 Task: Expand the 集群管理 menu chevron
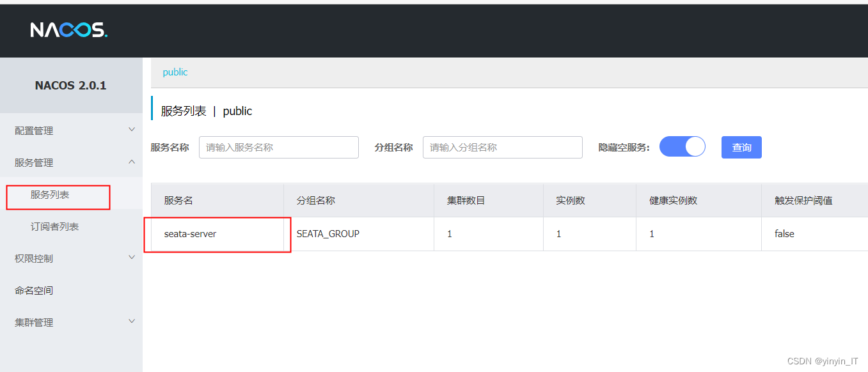tap(132, 322)
